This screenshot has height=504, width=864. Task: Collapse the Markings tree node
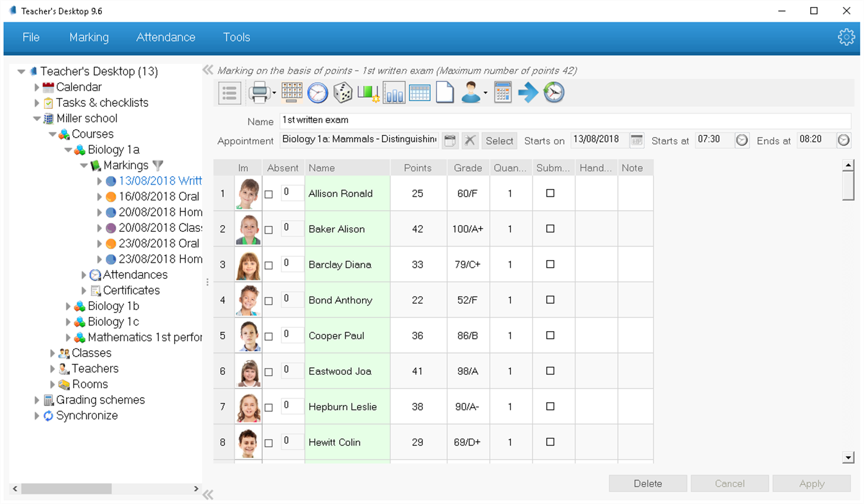(83, 165)
